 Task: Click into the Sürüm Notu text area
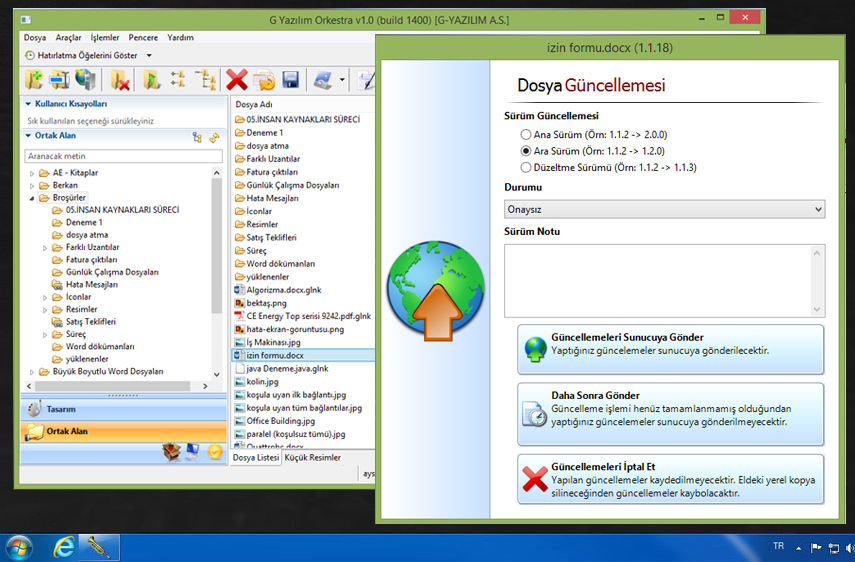[664, 281]
